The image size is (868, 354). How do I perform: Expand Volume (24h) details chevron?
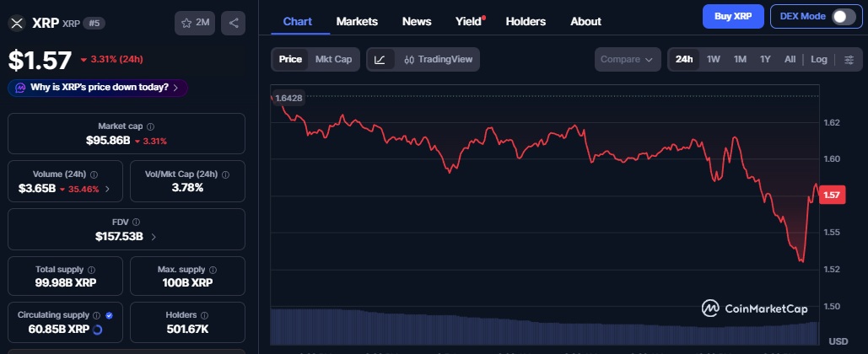tap(107, 189)
